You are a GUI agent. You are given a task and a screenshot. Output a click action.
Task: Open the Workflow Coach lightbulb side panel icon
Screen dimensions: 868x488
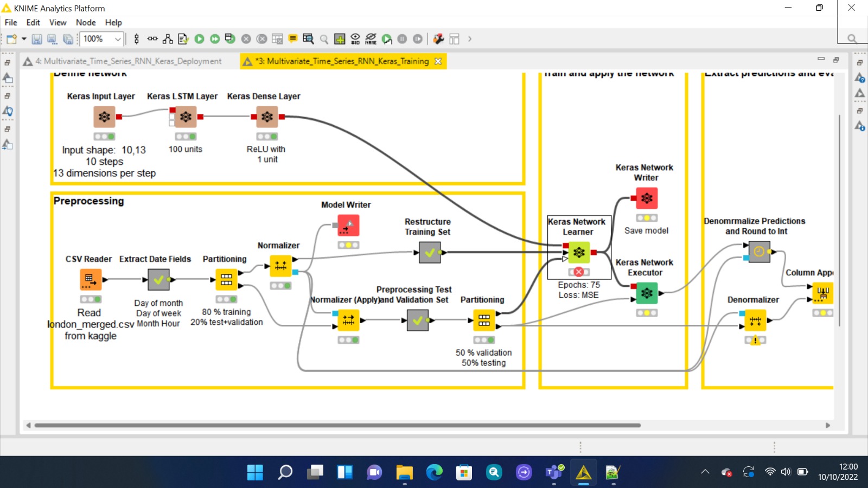(8, 112)
